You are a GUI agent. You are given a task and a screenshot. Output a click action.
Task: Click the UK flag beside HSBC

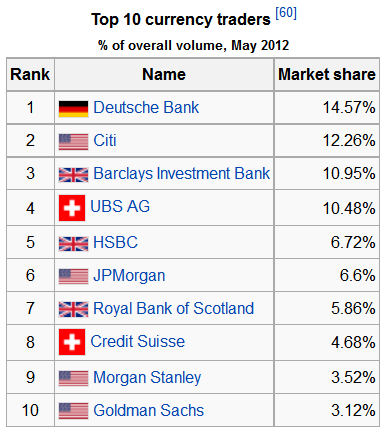[73, 244]
